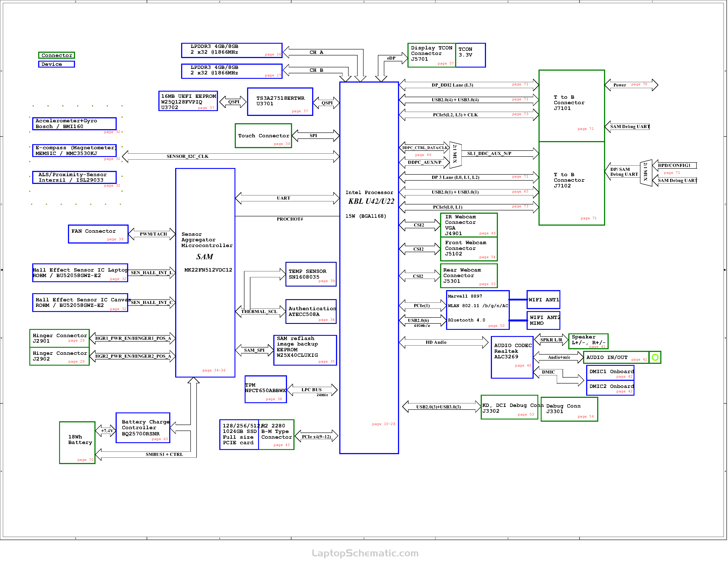
Task: Click the Connector legend box
Action: pos(56,55)
